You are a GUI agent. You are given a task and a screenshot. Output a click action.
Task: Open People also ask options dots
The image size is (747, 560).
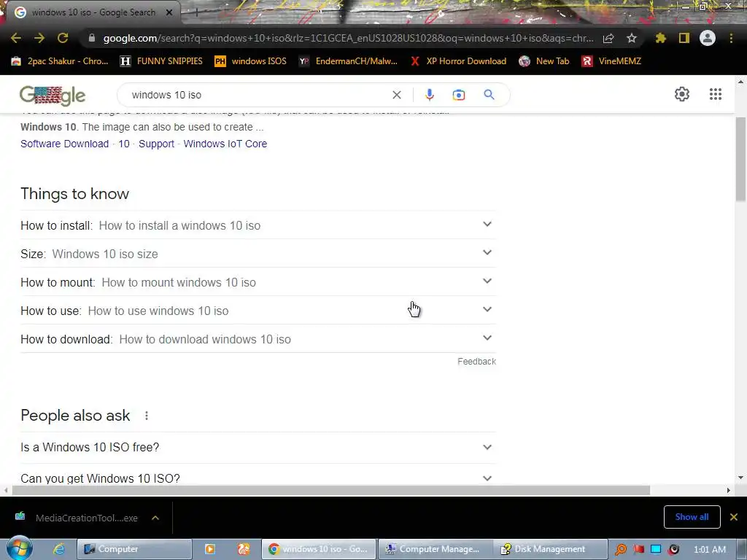click(x=147, y=416)
